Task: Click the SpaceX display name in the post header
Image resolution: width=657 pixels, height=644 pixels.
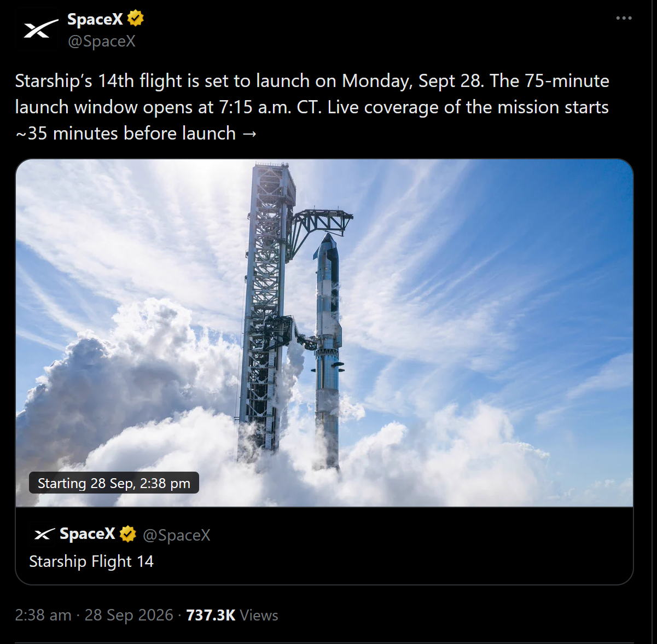Action: click(x=95, y=19)
